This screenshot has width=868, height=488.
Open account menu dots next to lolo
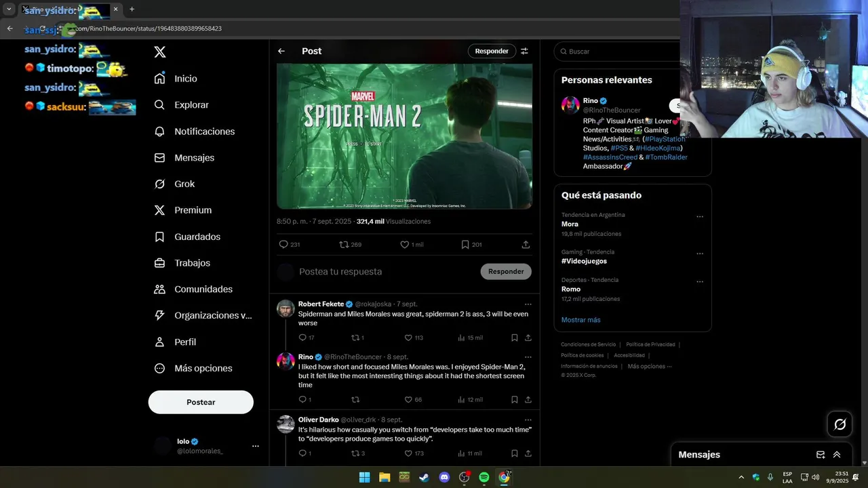pyautogui.click(x=256, y=446)
